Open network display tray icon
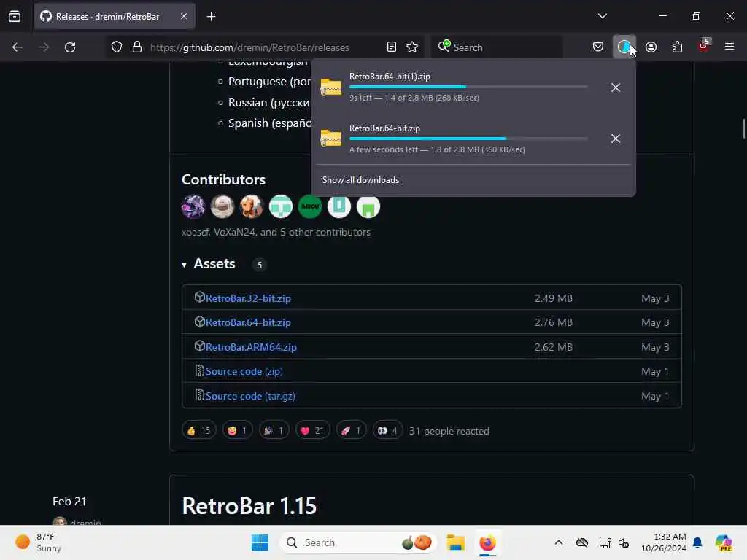 pos(605,542)
